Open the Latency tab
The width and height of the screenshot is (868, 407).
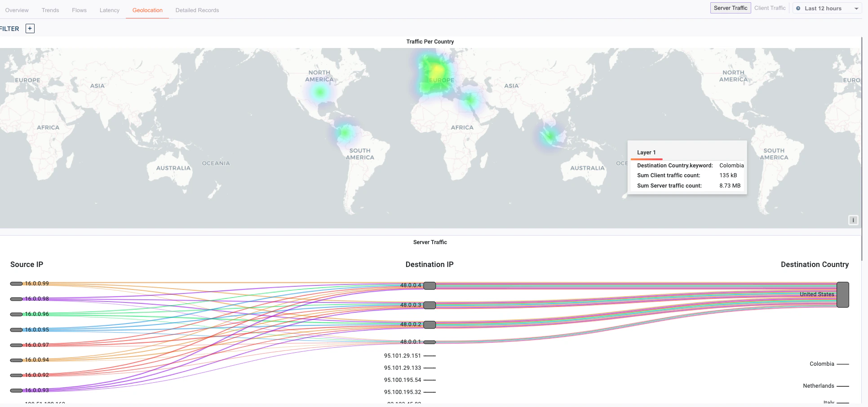click(x=109, y=10)
